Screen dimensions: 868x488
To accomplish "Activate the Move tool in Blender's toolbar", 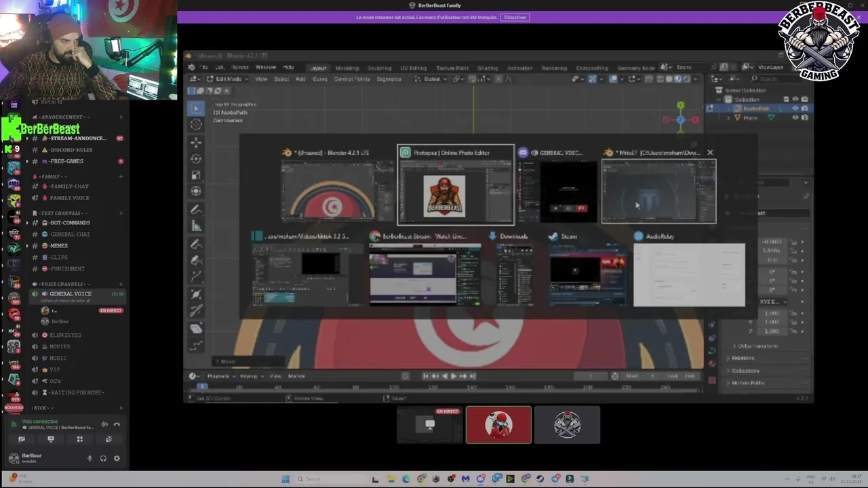I will (196, 142).
